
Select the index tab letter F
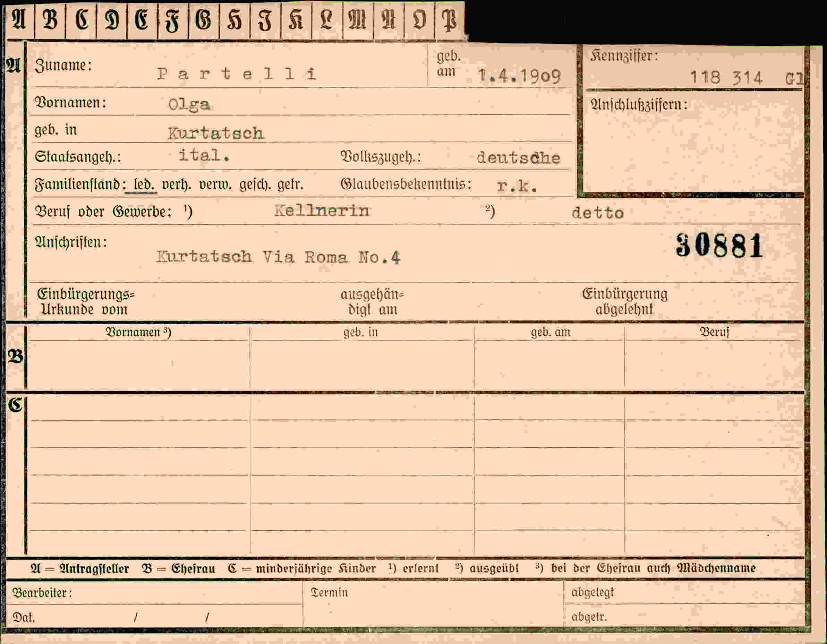point(173,20)
